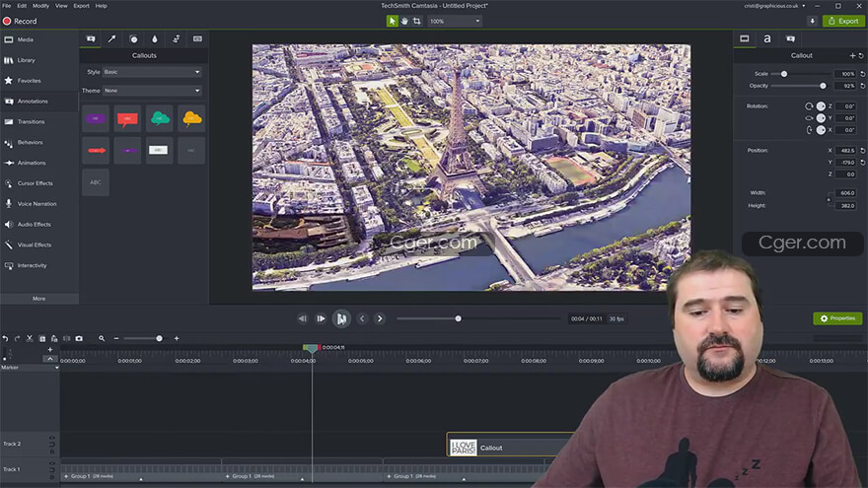Zoom in the timeline with plus
The height and width of the screenshot is (488, 868).
coord(177,338)
